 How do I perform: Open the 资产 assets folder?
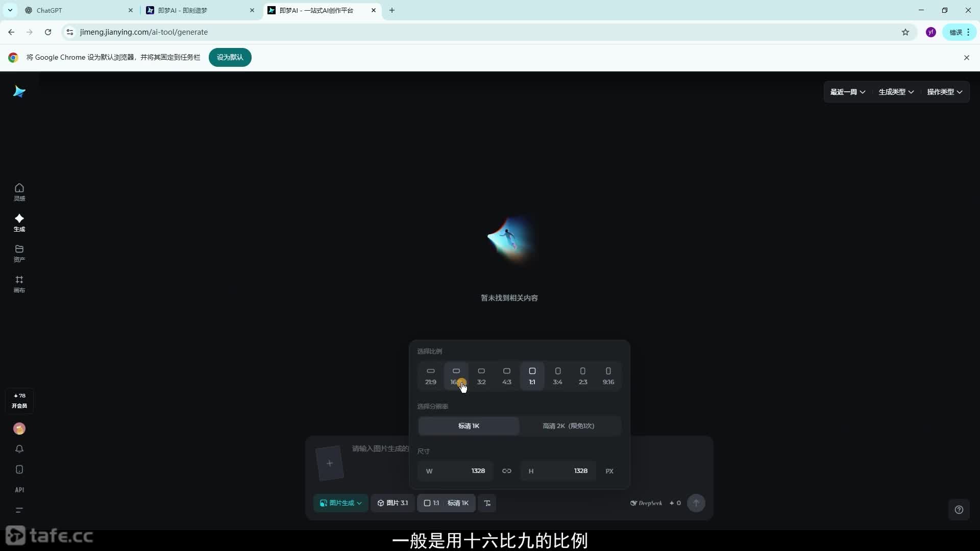point(19,253)
